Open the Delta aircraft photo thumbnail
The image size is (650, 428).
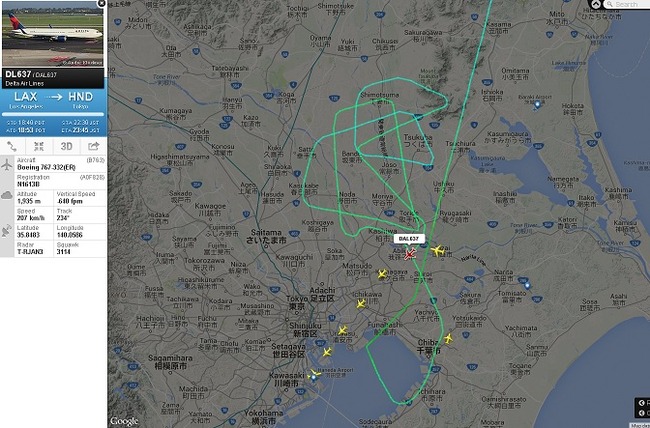pos(53,34)
